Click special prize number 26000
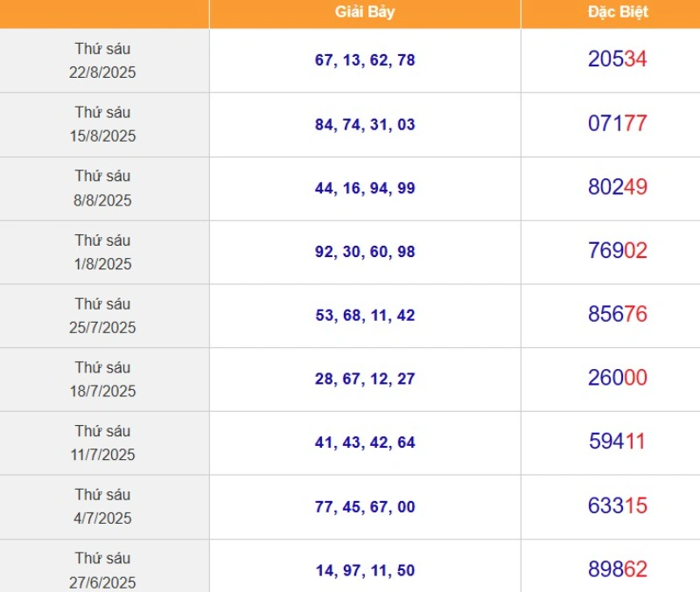The height and width of the screenshot is (592, 700). (x=617, y=379)
